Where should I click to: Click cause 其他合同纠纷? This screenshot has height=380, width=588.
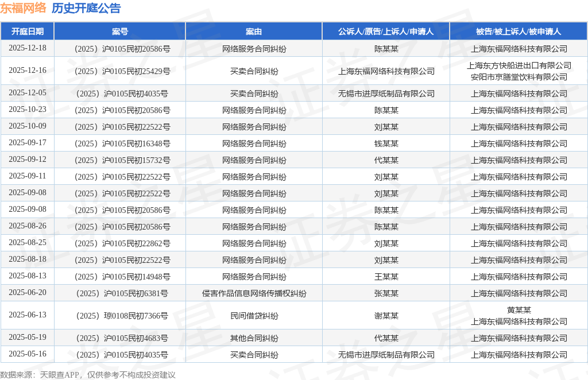pos(254,339)
